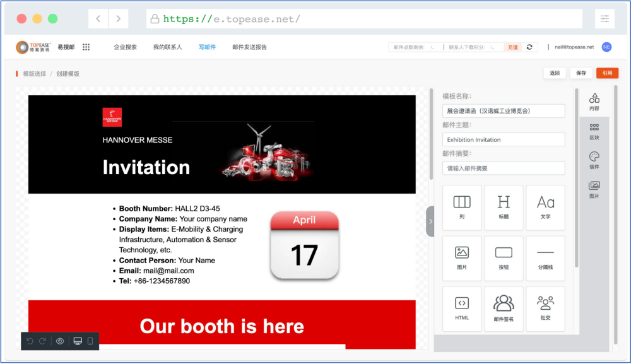Screen dimensions: 631x364
Task: Open the browser settings sliders icon
Action: [605, 18]
